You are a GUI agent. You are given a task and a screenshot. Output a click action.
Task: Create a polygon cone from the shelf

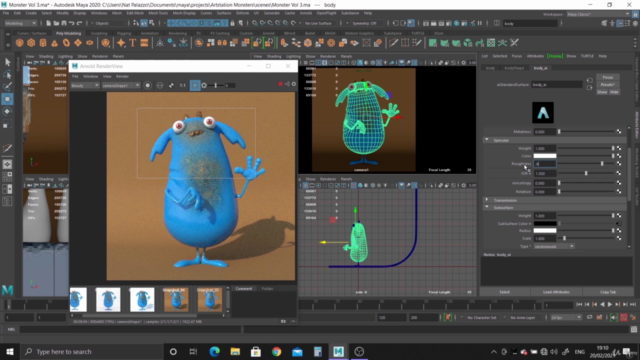point(54,42)
